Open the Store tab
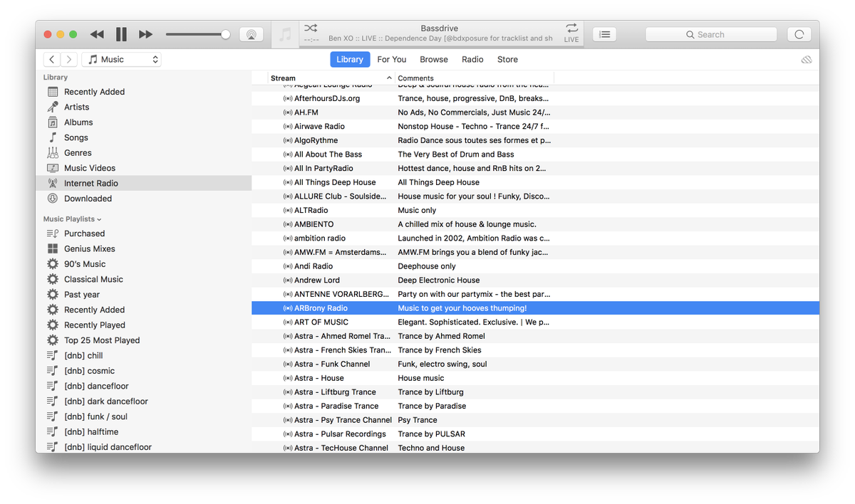The width and height of the screenshot is (855, 504). [x=507, y=60]
